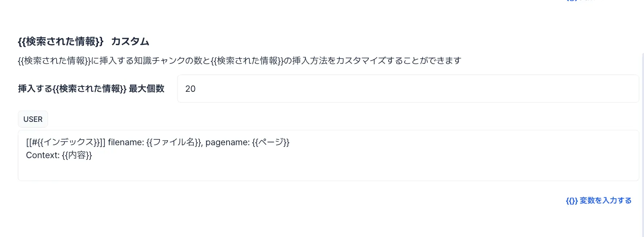Screen dimensions: 644x237
Task: Click the カスタム word in the heading
Action: pos(130,42)
